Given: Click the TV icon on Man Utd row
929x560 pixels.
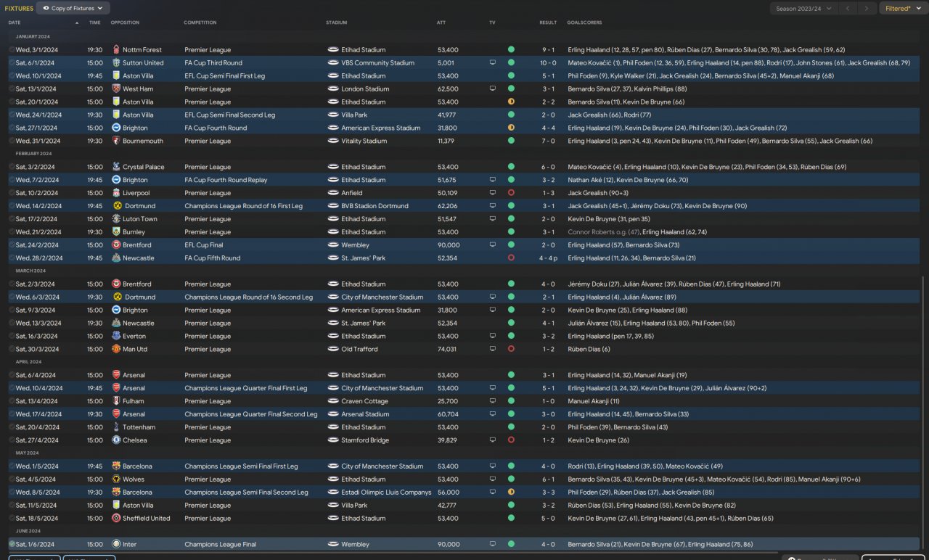Looking at the screenshot, I should click(x=493, y=350).
